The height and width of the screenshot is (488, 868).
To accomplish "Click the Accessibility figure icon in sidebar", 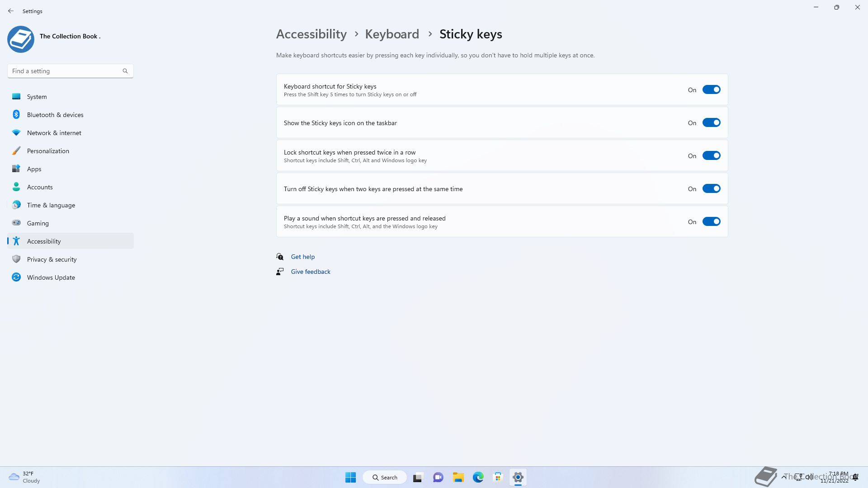I will tap(16, 241).
